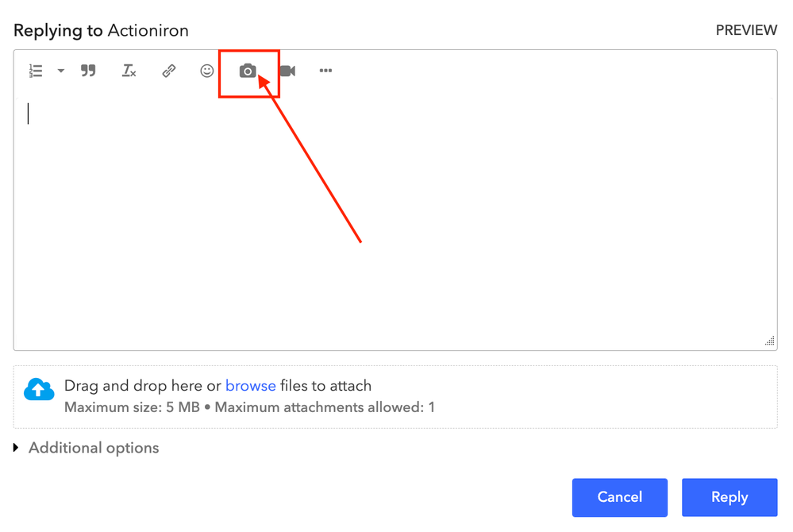Insert a video with the camcorder icon
Image resolution: width=793 pixels, height=532 pixels.
(287, 71)
